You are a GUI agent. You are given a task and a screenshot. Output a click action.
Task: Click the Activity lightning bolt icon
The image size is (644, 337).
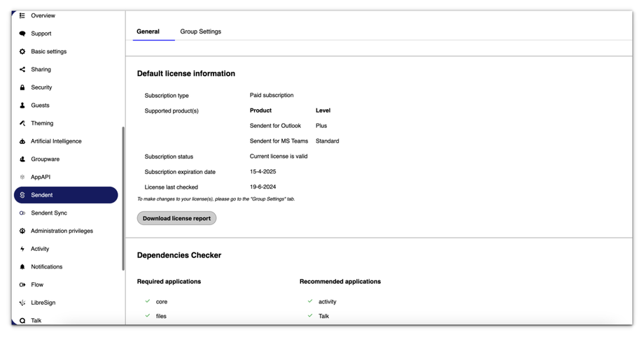click(22, 249)
